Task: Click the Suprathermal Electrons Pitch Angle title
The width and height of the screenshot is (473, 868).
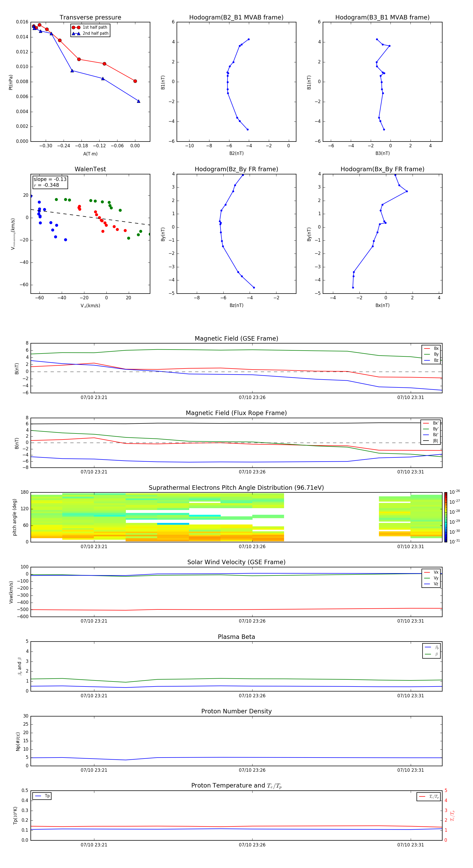Action: [x=236, y=488]
